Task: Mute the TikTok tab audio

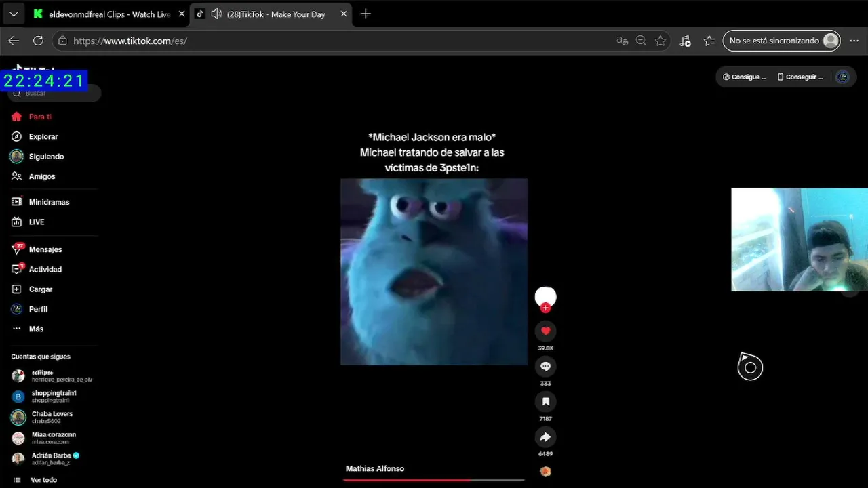Action: (x=216, y=14)
